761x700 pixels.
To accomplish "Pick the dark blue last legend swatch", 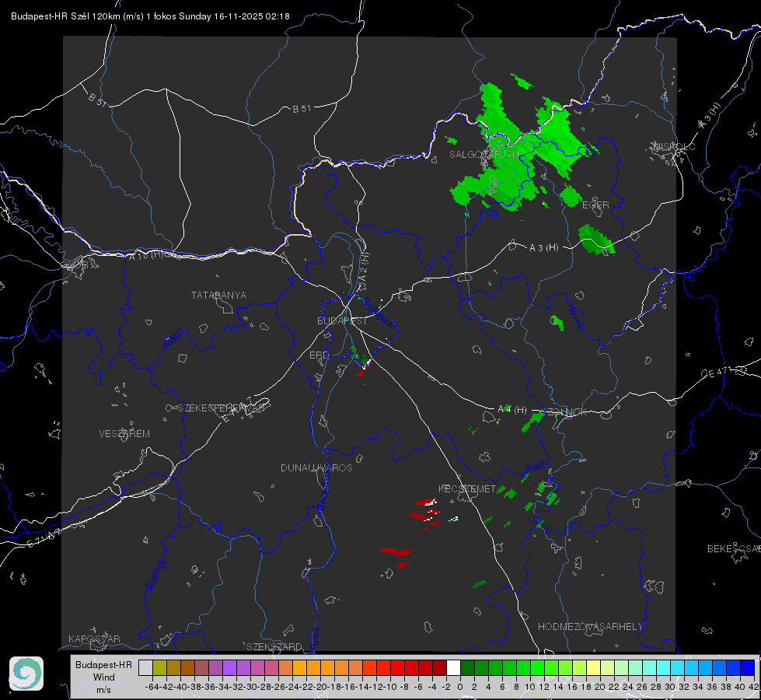I will click(x=748, y=667).
